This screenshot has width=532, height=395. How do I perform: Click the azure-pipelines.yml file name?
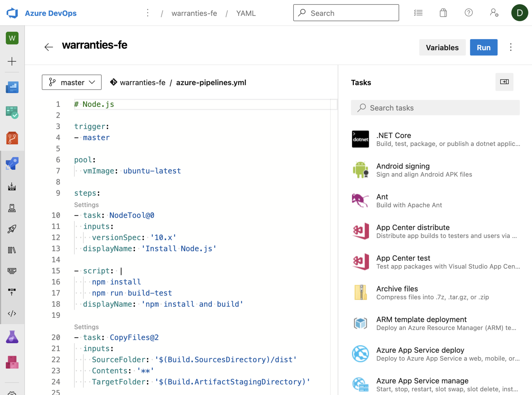coord(211,83)
